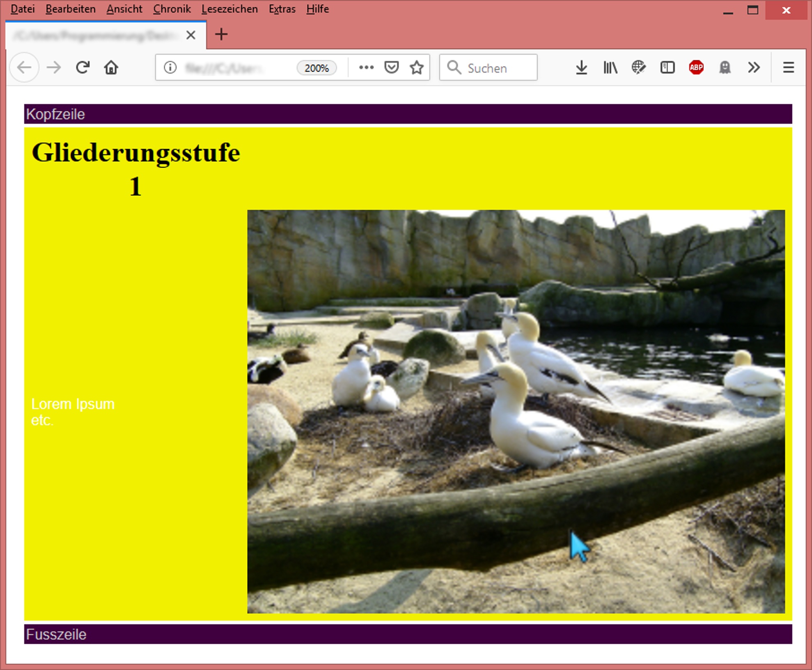Screen dimensions: 812x670
Task: Open the Chronik menu
Action: coord(172,9)
